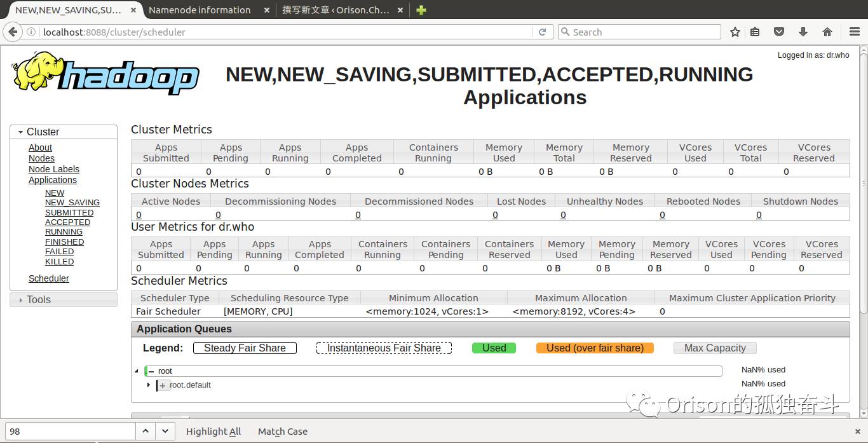Image resolution: width=868 pixels, height=443 pixels.
Task: Open the Decommissioned Nodes count link
Action: [x=358, y=215]
